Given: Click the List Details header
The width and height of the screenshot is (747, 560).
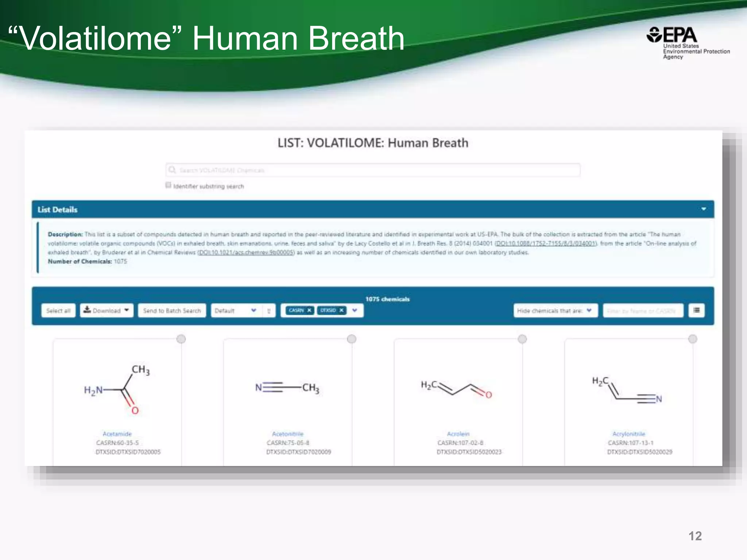Looking at the screenshot, I should [x=373, y=209].
